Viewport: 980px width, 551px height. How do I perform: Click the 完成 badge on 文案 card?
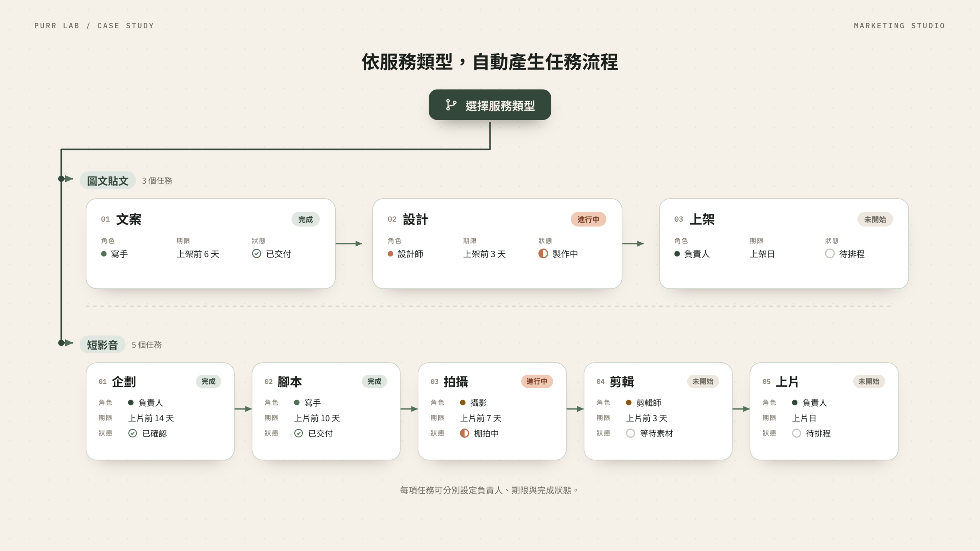[x=305, y=219]
